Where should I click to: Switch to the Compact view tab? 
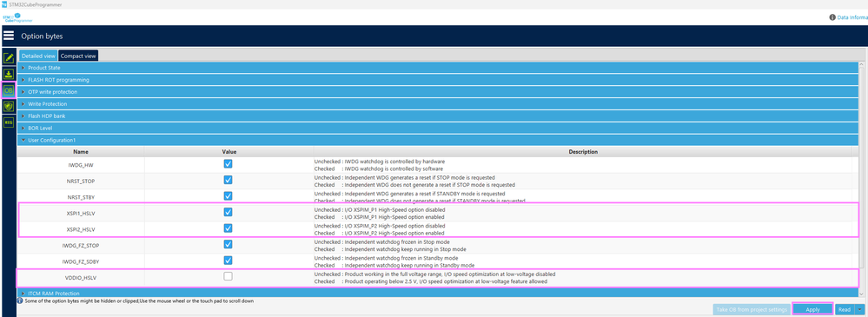pos(78,56)
